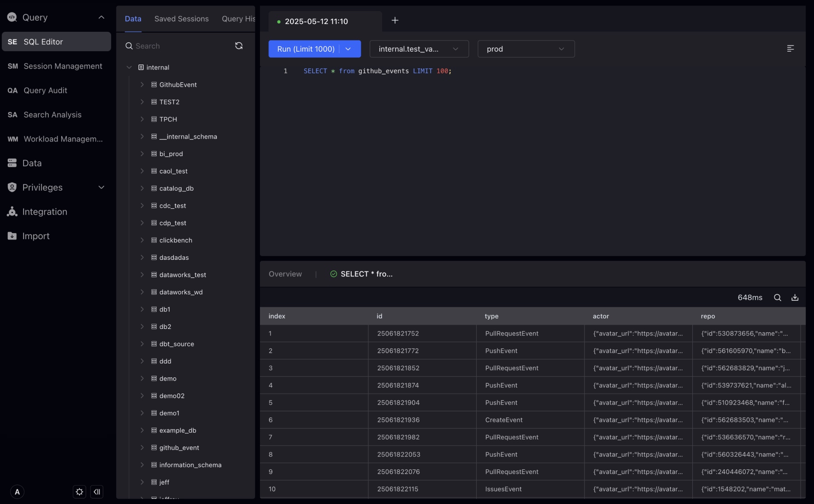Open the prod selector dropdown
The height and width of the screenshot is (504, 814).
(525, 49)
